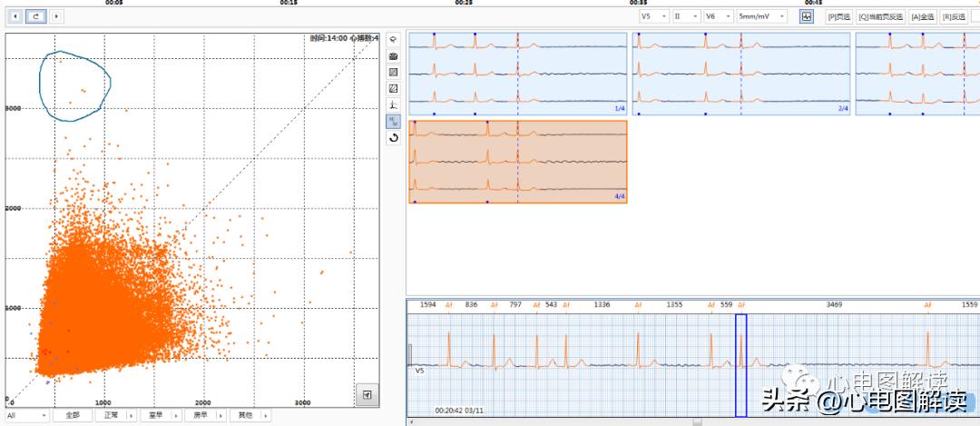Click the [A]全选 button
Viewport: 980px width, 426px height.
[923, 16]
